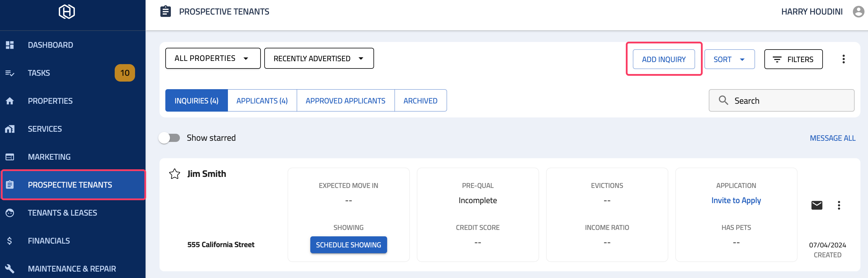Viewport: 868px width, 278px height.
Task: Click the Show starred label
Action: click(211, 138)
